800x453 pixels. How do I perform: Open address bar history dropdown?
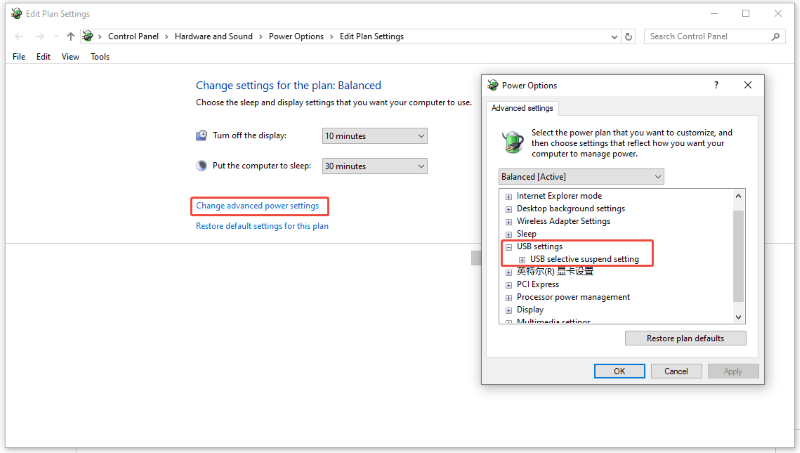[614, 37]
